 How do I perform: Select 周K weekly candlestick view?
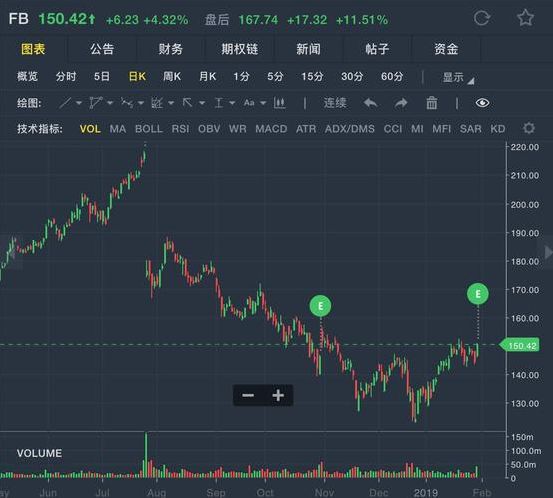click(x=172, y=77)
